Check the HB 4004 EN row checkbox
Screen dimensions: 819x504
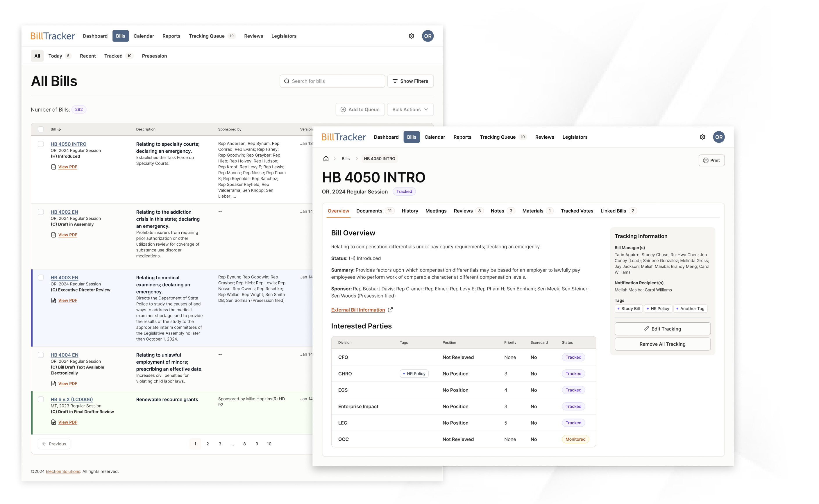pyautogui.click(x=41, y=355)
